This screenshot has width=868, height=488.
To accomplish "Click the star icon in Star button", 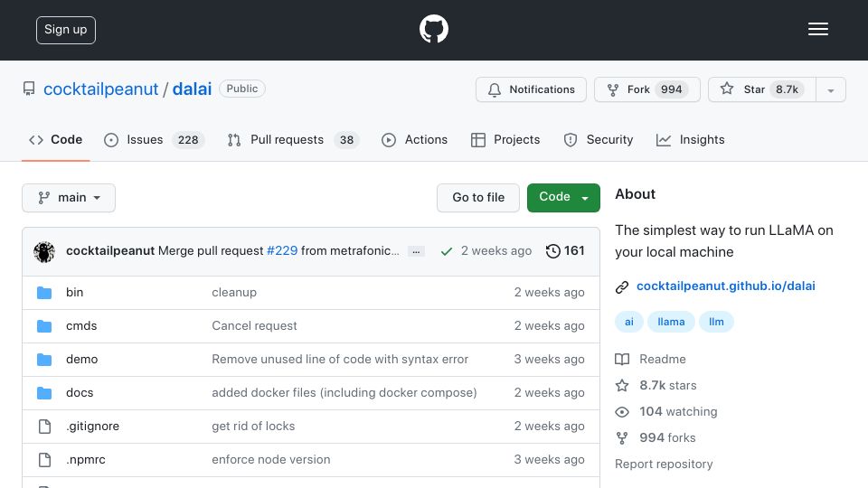I will (727, 89).
